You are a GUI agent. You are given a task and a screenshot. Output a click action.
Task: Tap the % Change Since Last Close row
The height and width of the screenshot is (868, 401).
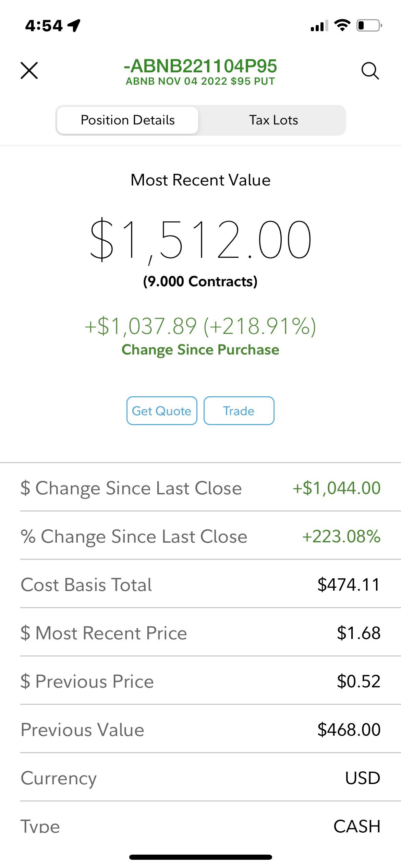pyautogui.click(x=200, y=536)
